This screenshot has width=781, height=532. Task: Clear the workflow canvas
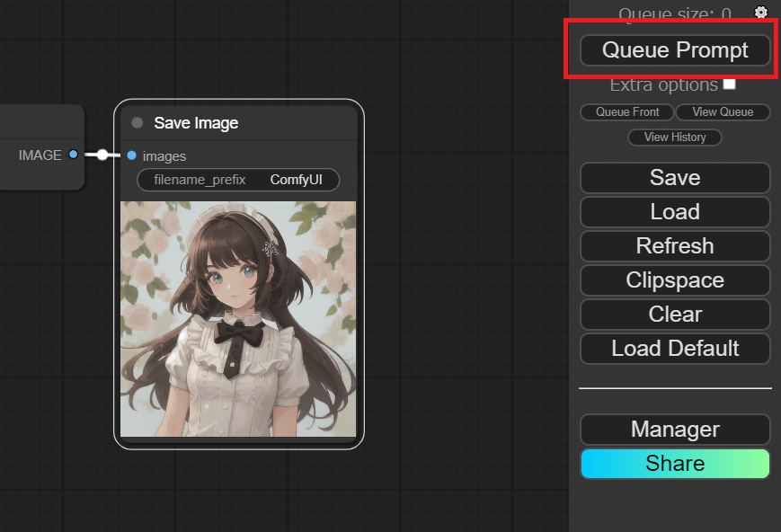675,315
